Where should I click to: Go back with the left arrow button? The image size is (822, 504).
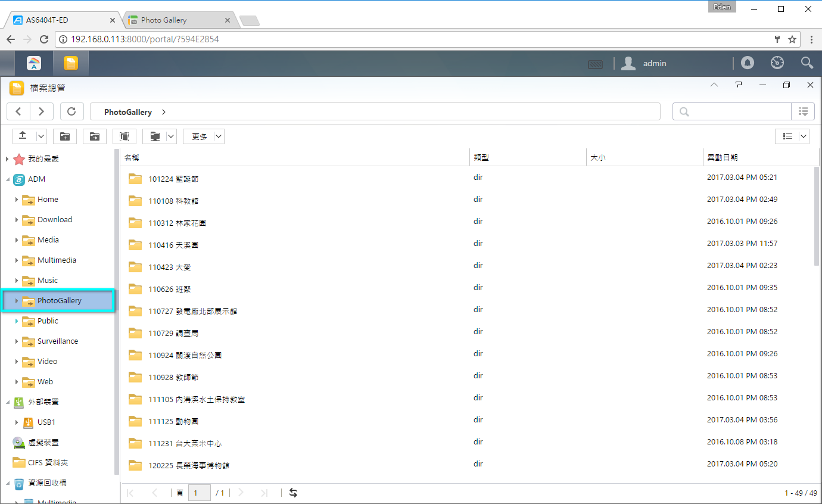click(x=18, y=111)
